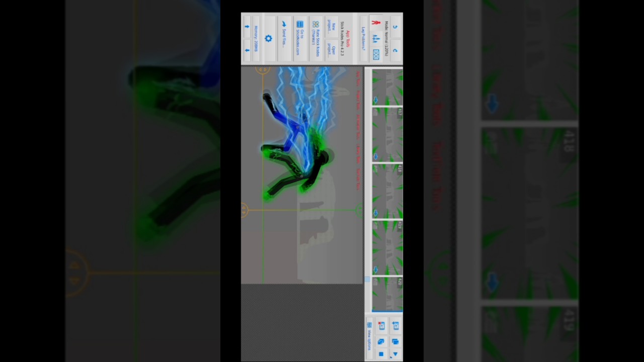Click the App Tools heading

[348, 39]
